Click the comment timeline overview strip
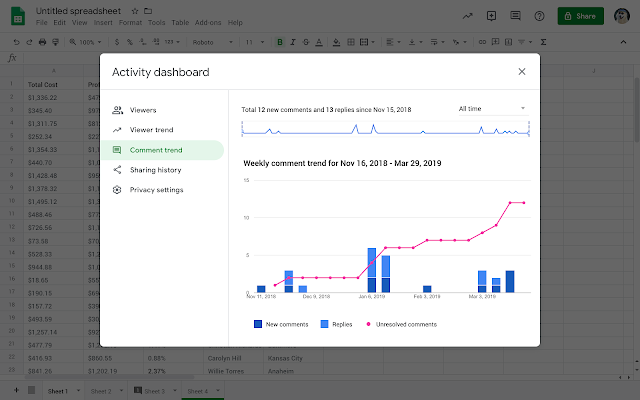This screenshot has height=400, width=640. [x=385, y=130]
